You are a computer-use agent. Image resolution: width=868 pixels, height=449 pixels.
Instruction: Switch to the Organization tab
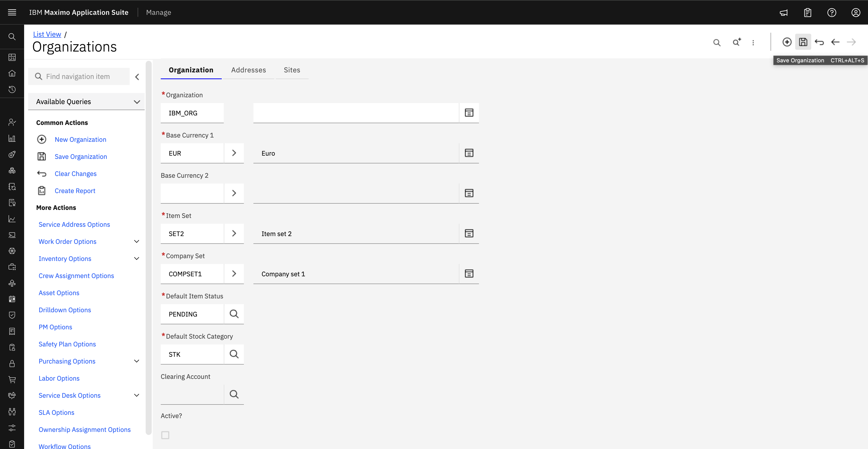191,70
